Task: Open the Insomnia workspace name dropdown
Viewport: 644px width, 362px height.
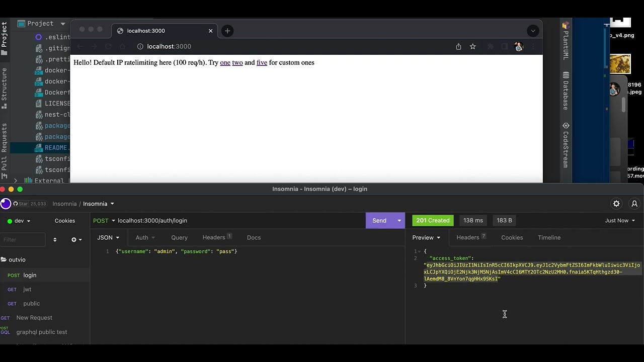Action: 99,204
